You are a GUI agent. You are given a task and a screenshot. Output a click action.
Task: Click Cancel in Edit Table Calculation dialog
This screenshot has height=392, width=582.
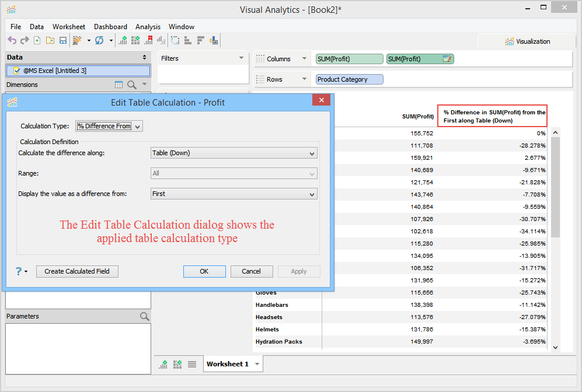251,271
